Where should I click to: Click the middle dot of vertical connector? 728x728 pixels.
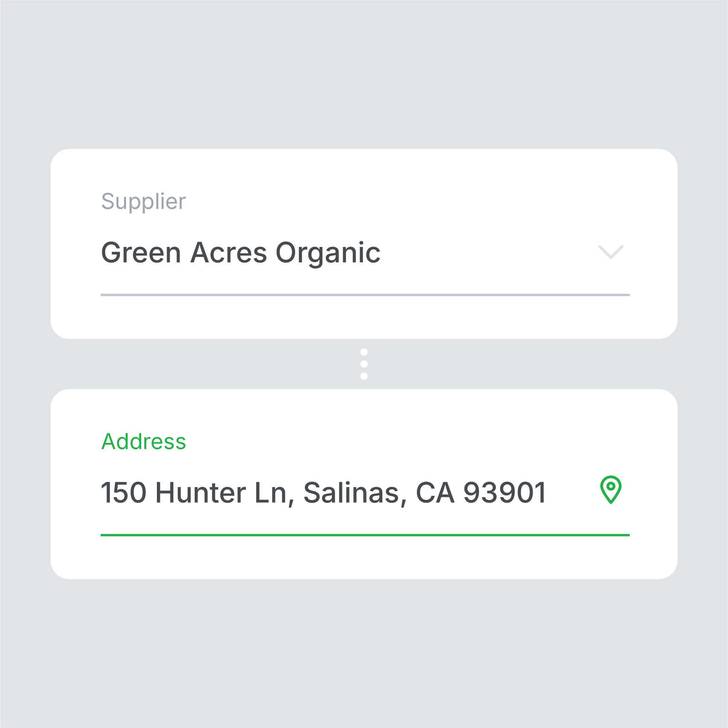click(x=364, y=364)
